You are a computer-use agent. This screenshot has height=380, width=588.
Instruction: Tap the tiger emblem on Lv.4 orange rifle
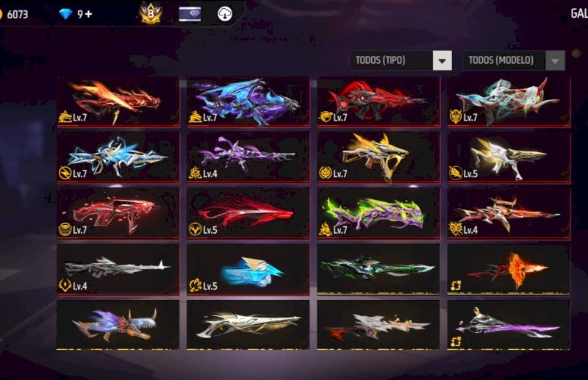point(456,229)
